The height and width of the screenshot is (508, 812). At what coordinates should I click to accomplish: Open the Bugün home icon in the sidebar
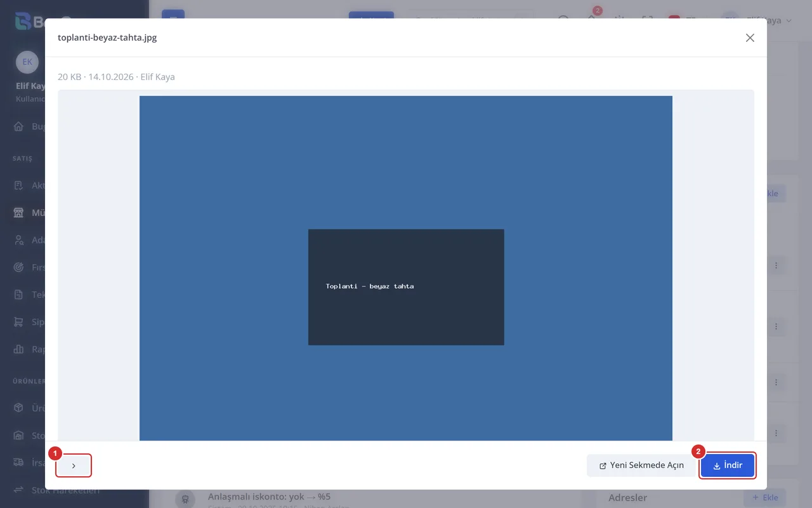tap(19, 126)
